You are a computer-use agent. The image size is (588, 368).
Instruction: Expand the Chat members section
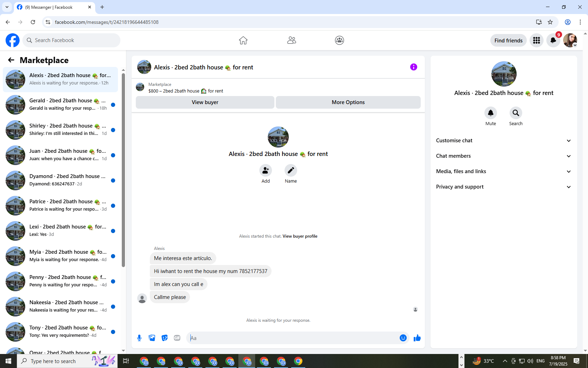tap(504, 156)
